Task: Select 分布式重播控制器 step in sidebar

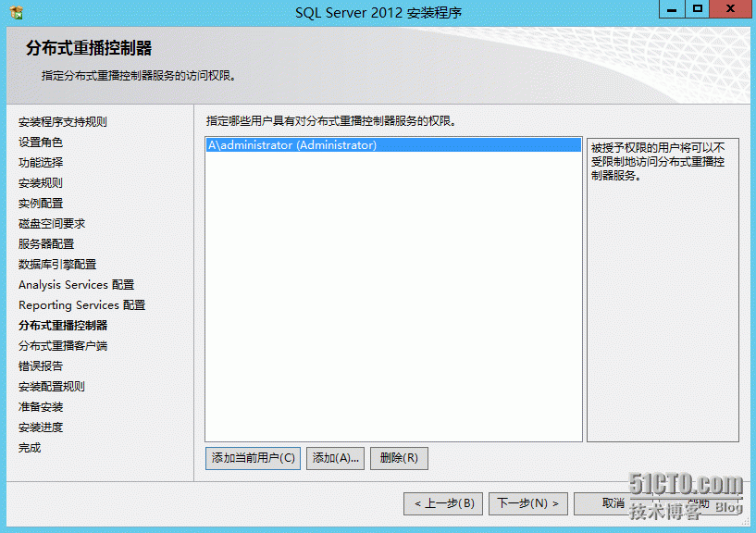Action: (63, 326)
